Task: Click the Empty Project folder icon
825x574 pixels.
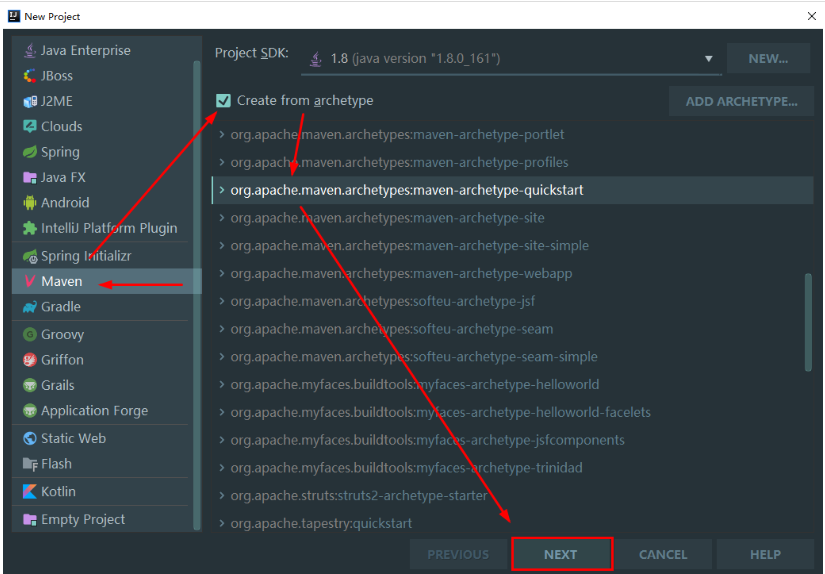Action: tap(30, 519)
